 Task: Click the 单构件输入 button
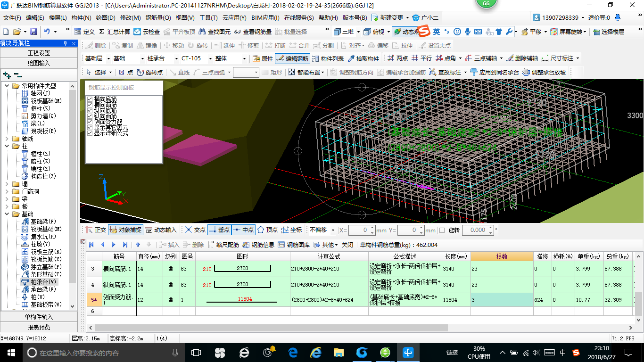point(39,317)
